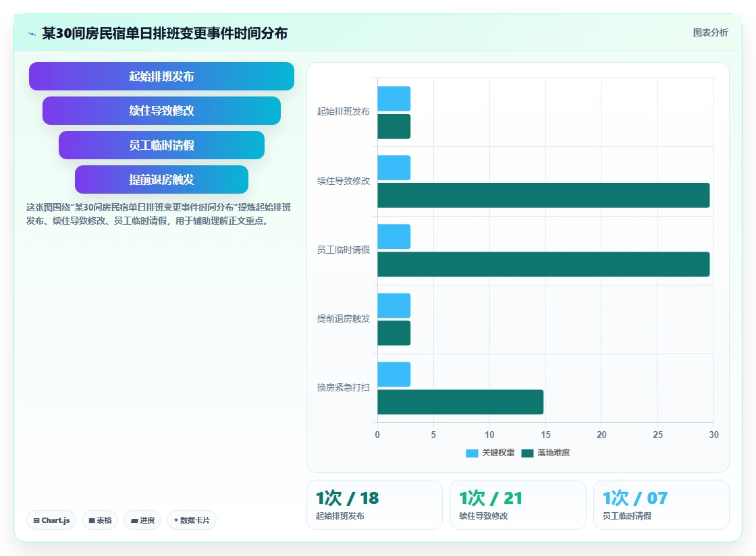Select the 提前退房触发 funnel stage
756x556 pixels.
coord(161,179)
